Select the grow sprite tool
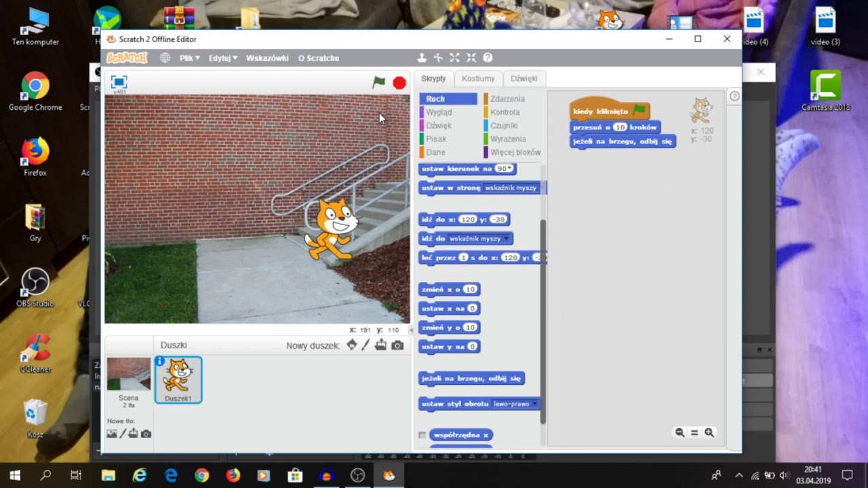 (x=454, y=58)
